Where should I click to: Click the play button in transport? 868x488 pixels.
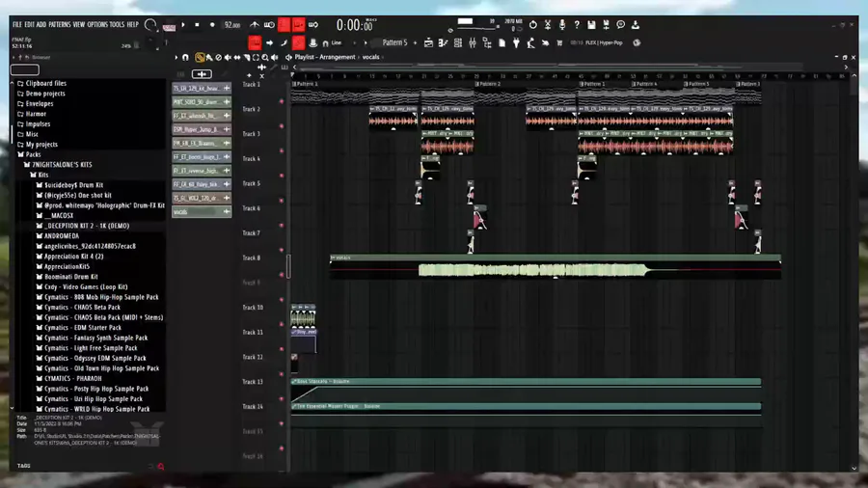coord(183,25)
